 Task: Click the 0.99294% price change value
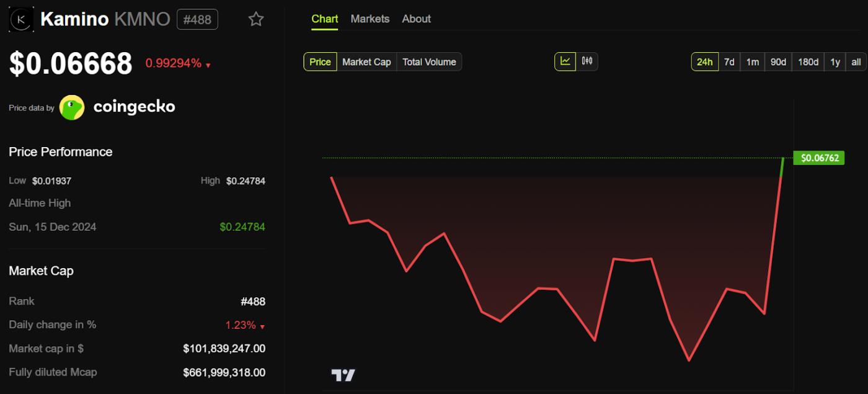174,63
